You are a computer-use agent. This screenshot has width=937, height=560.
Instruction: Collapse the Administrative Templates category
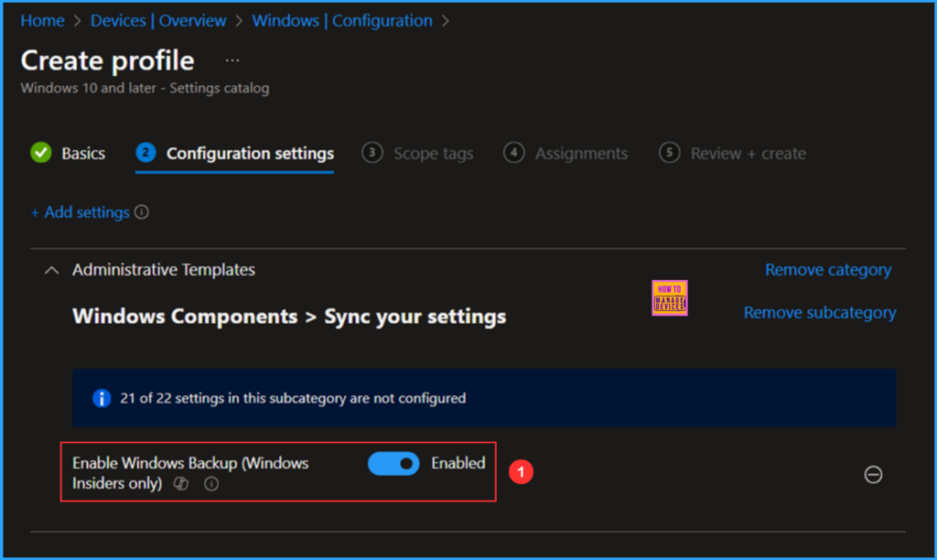tap(52, 270)
